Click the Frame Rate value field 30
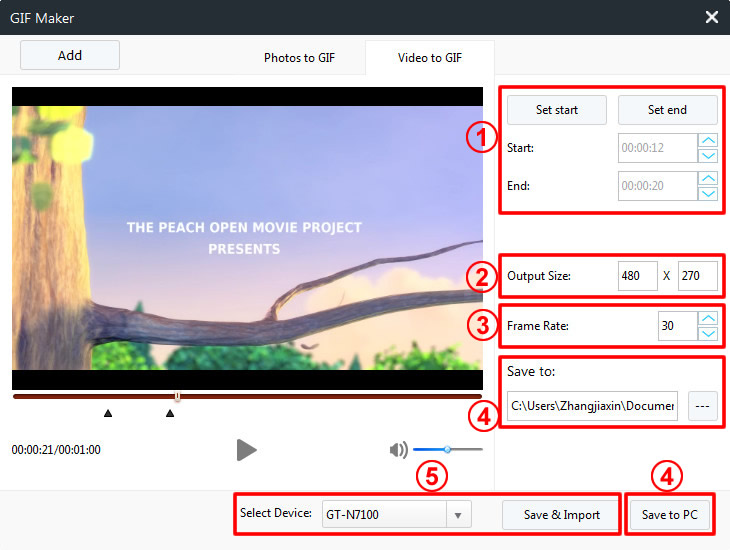 point(677,326)
